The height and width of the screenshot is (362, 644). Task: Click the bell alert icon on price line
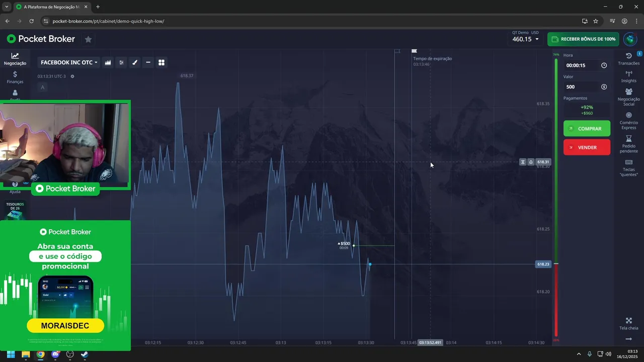click(530, 162)
